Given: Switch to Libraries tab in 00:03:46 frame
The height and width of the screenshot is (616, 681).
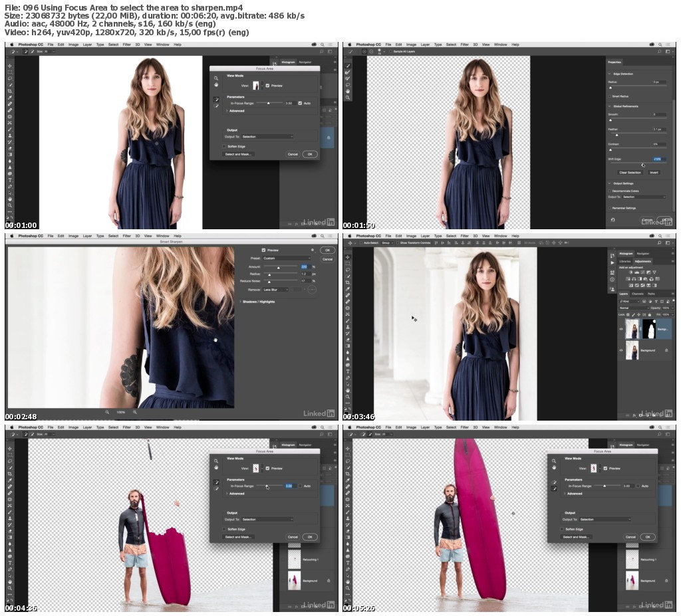Looking at the screenshot, I should pos(625,261).
